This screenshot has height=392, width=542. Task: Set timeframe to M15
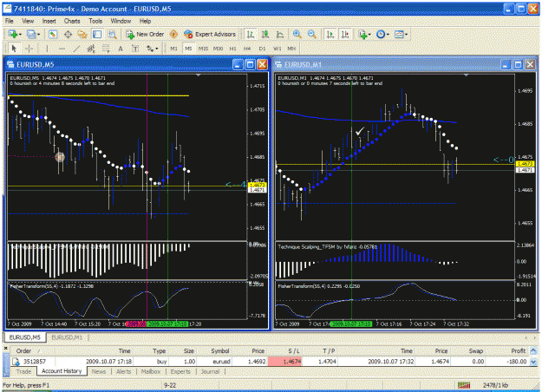click(x=203, y=49)
